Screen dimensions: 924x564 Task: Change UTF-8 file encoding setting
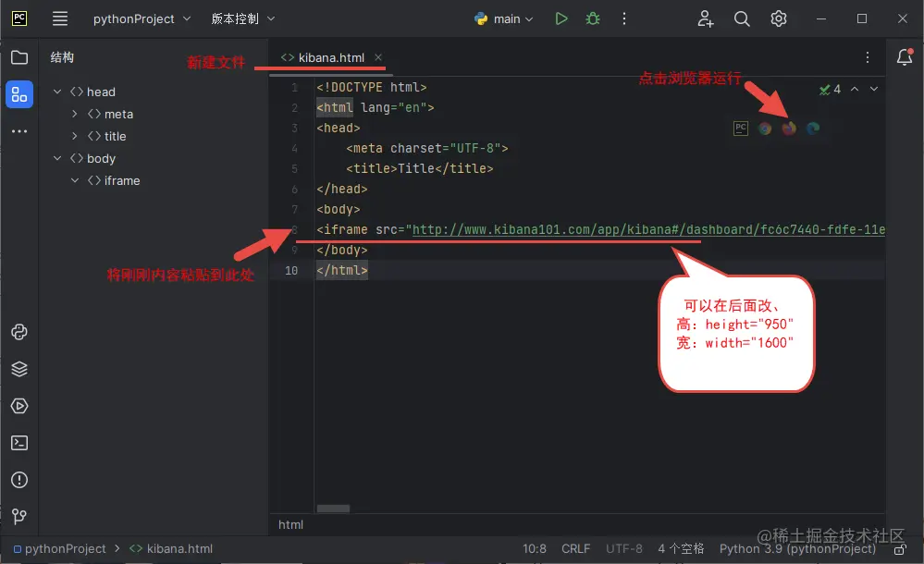point(624,548)
